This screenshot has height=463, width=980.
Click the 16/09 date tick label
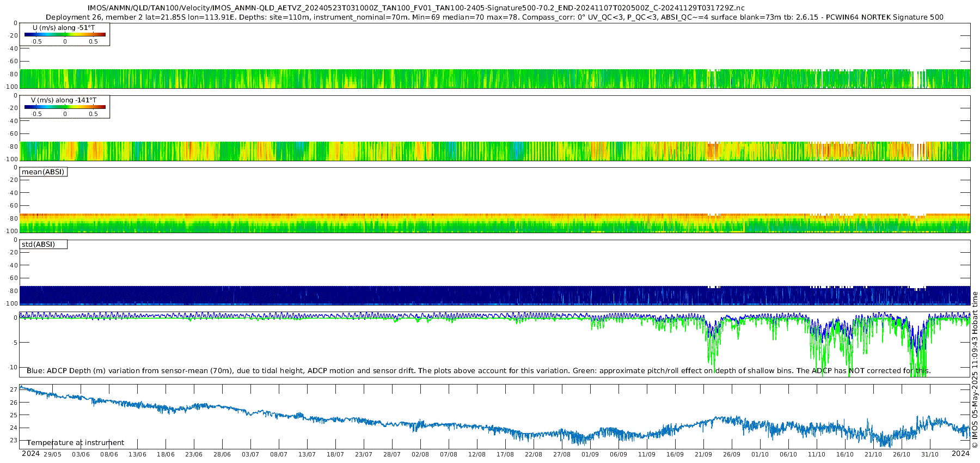675,454
